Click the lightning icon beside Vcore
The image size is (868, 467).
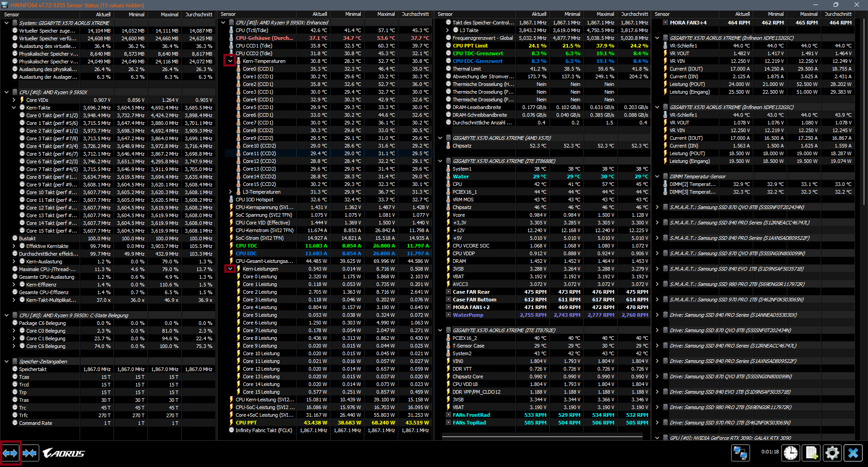[448, 215]
